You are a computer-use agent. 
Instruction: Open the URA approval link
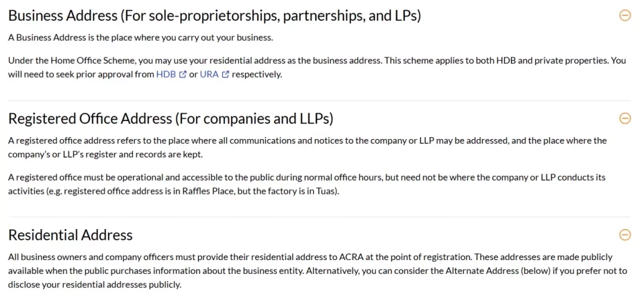click(209, 75)
